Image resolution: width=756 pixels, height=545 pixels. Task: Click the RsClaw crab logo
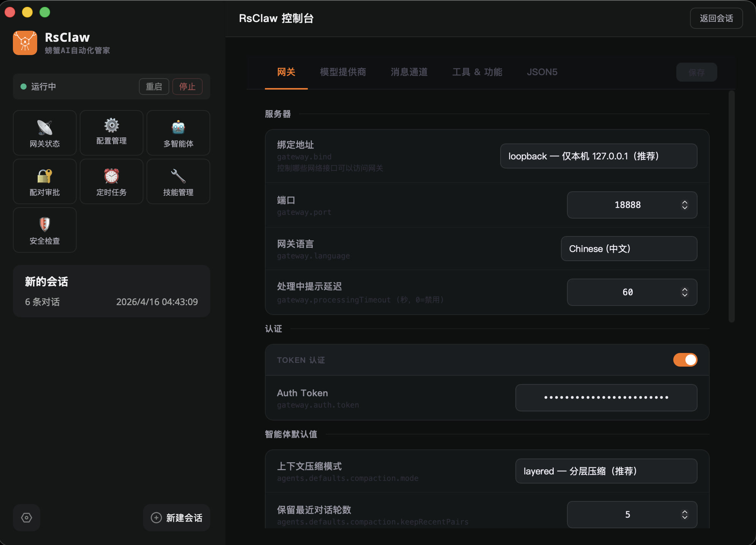tap(25, 43)
